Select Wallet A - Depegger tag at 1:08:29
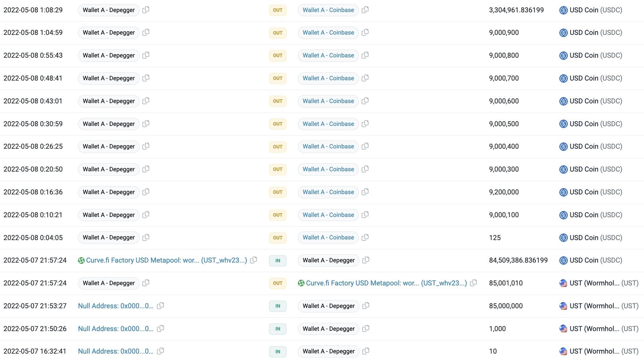Screen dimensions: 644x359 (108, 10)
